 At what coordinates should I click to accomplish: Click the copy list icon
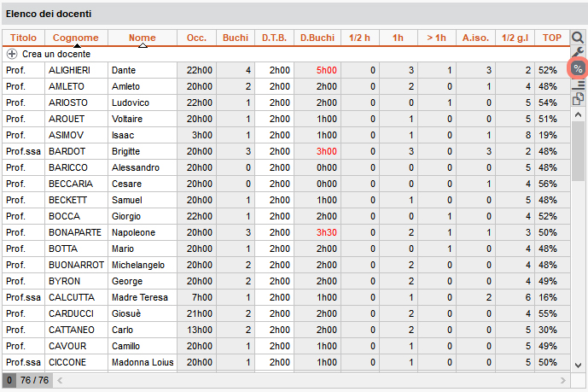click(x=578, y=99)
